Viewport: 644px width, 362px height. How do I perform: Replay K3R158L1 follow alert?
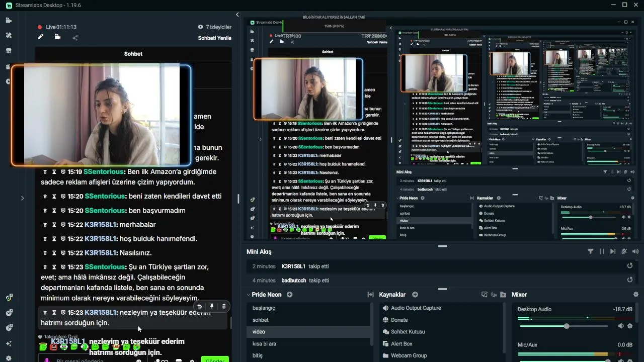630,266
